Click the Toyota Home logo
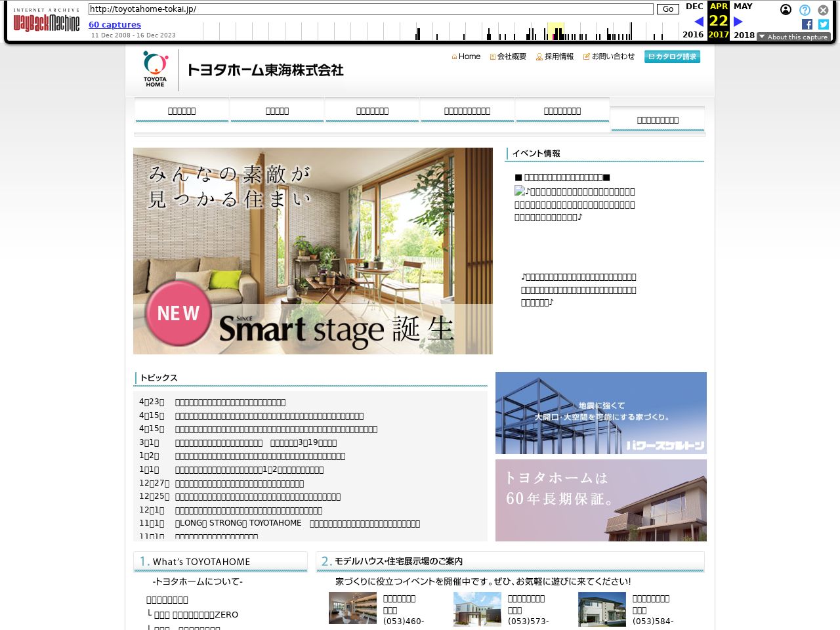This screenshot has height=630, width=840. 156,70
